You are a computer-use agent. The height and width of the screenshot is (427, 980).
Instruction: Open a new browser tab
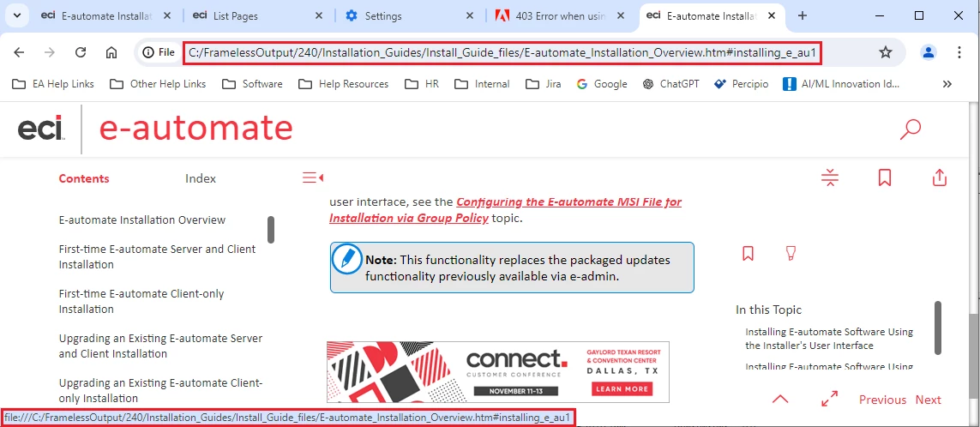pos(803,15)
